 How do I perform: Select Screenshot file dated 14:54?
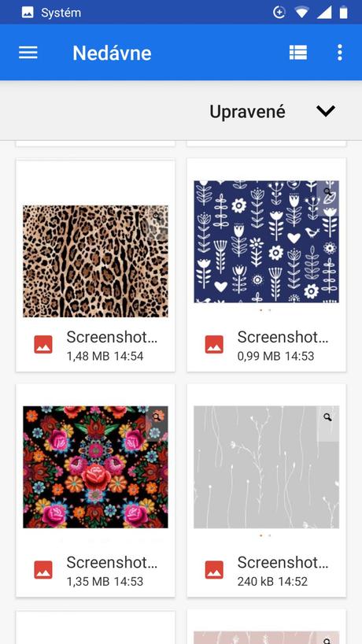112,337
